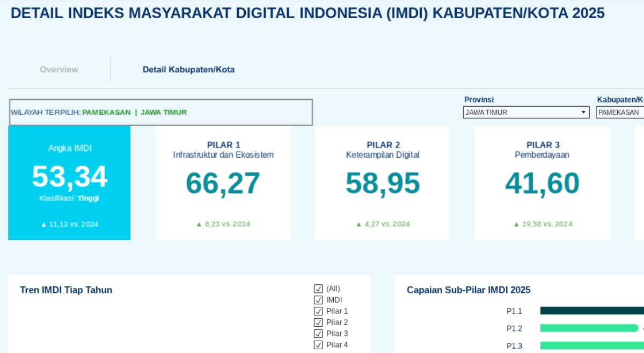Toggle the (All) checkbox in trend filter
This screenshot has width=644, height=353.
318,289
